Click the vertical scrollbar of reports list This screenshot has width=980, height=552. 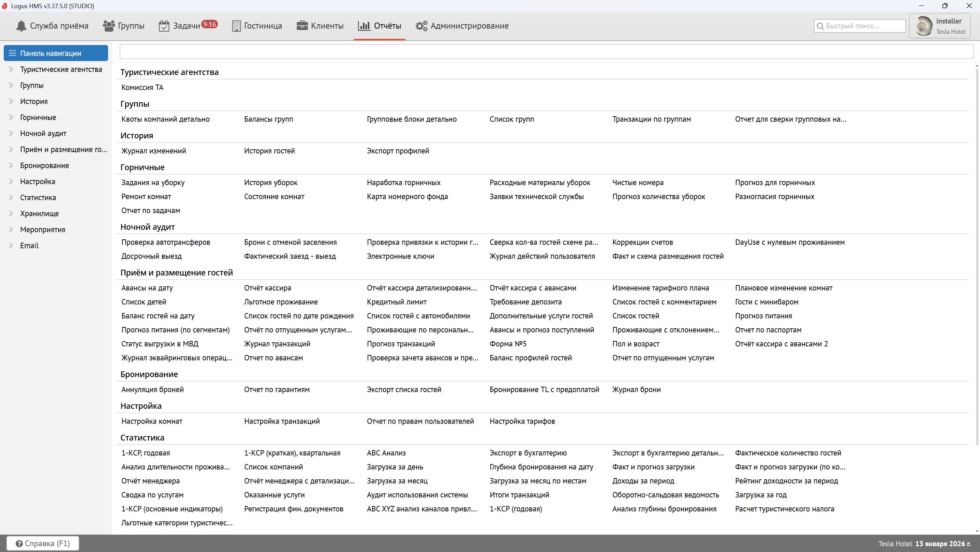pyautogui.click(x=977, y=266)
